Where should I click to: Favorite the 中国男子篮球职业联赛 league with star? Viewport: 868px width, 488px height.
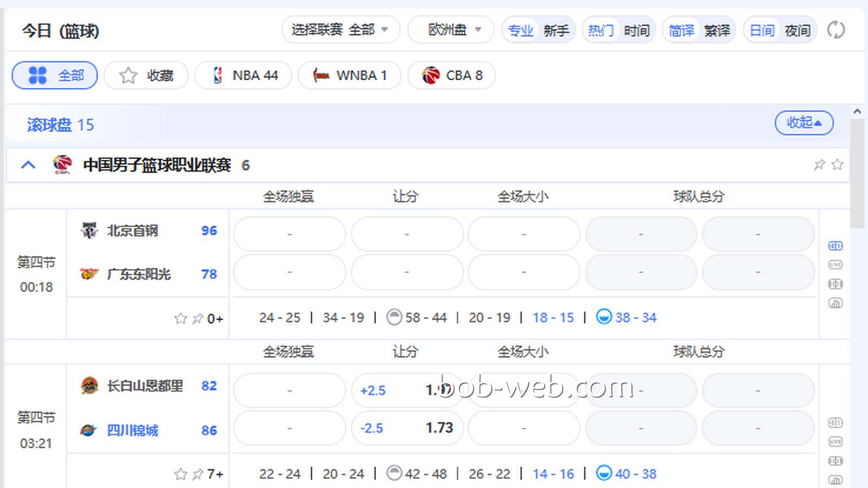837,164
